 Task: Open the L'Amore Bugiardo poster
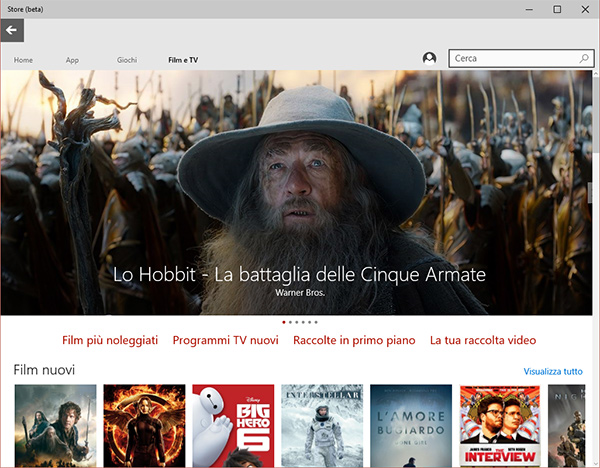411,426
